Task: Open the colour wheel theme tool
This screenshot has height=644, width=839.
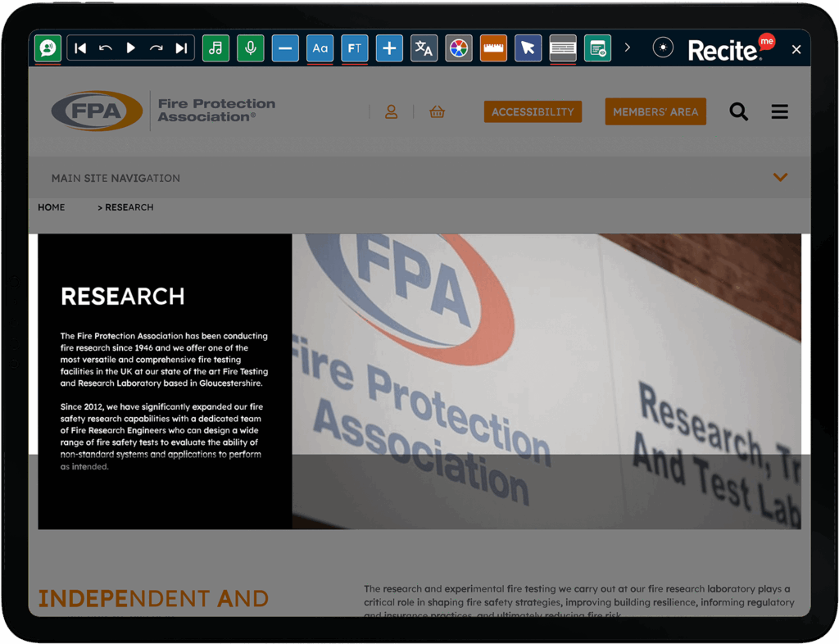Action: coord(459,48)
